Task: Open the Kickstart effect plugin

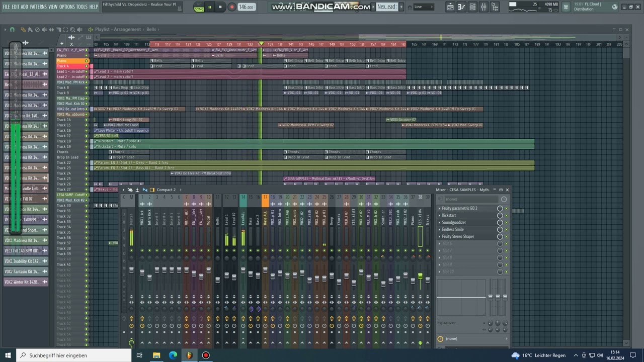Action: tap(449, 215)
